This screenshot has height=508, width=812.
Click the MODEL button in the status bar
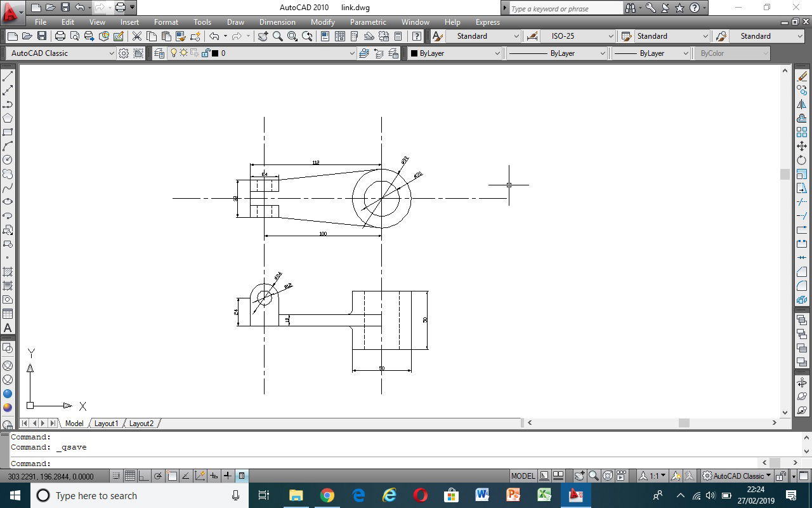click(x=522, y=475)
